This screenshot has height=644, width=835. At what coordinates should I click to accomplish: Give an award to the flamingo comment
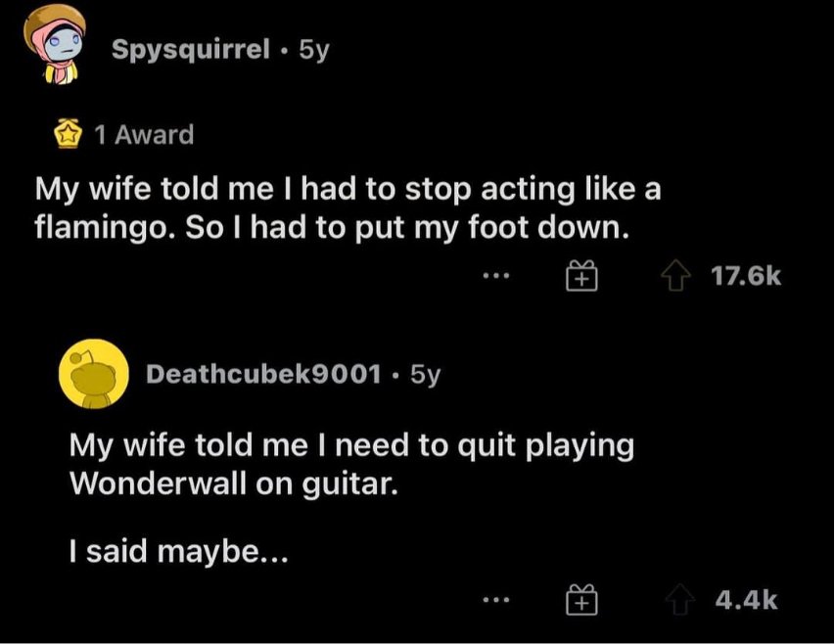click(581, 276)
